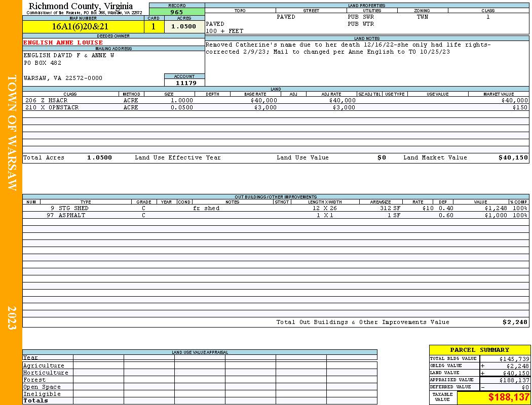Screen dimensions: 532x405
Task: Select zoning value TWN
Action: (x=423, y=17)
